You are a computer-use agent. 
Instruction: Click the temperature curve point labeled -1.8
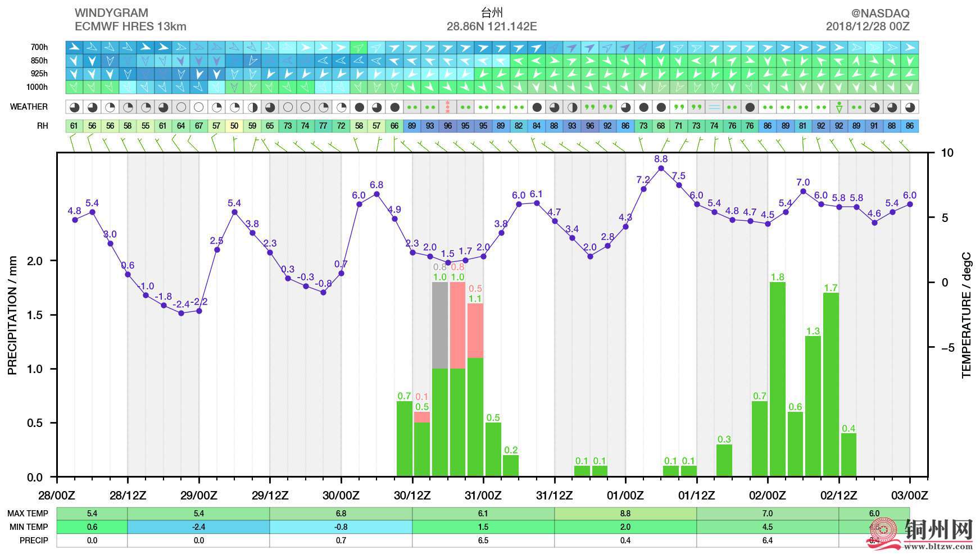tap(164, 305)
